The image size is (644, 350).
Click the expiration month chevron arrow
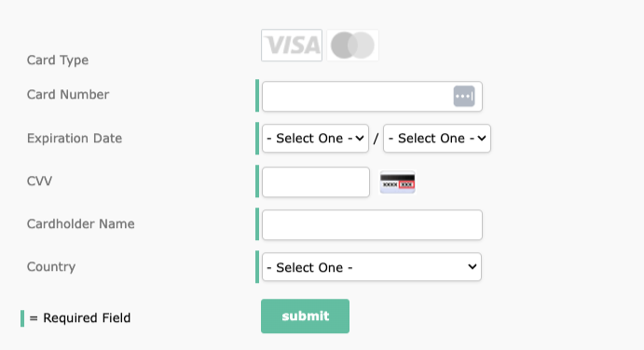click(x=360, y=139)
